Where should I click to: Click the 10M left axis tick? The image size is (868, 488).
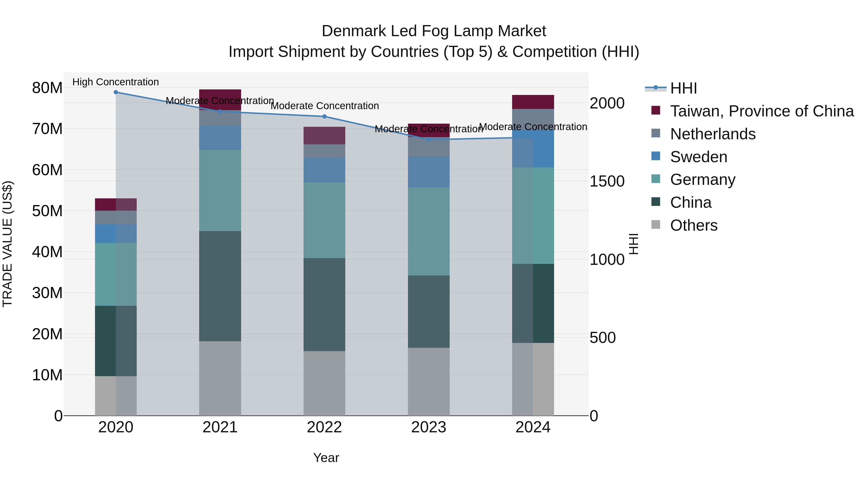(x=47, y=375)
